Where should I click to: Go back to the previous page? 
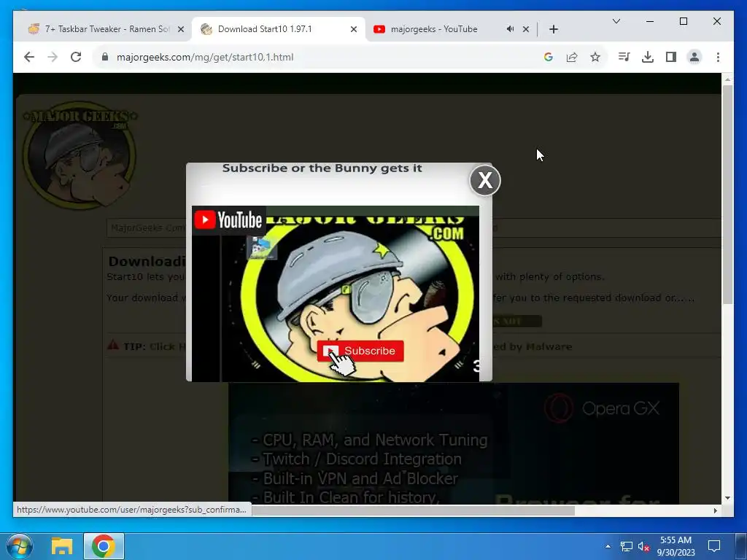pyautogui.click(x=29, y=57)
